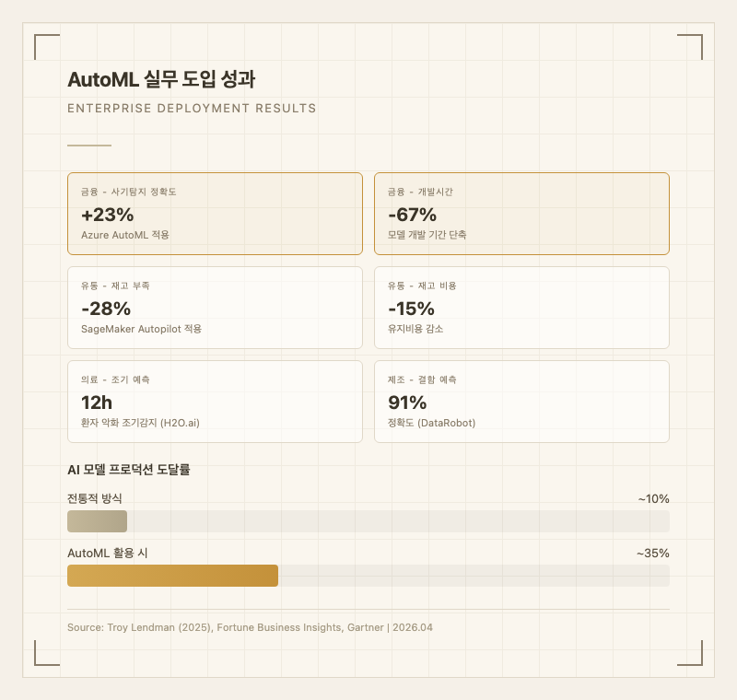Screen dimensions: 737x700
Task: Click the SageMaker Autopilot 적용 text
Action: pyautogui.click(x=141, y=329)
